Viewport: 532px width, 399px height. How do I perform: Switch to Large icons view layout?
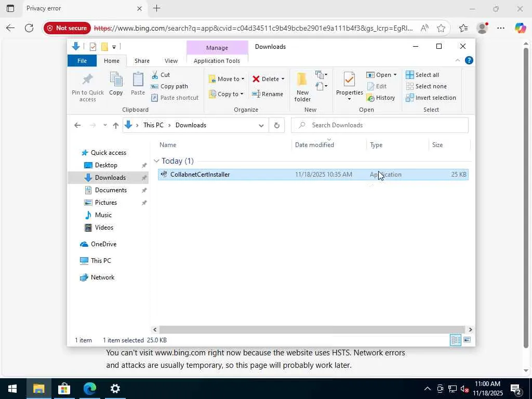click(467, 340)
